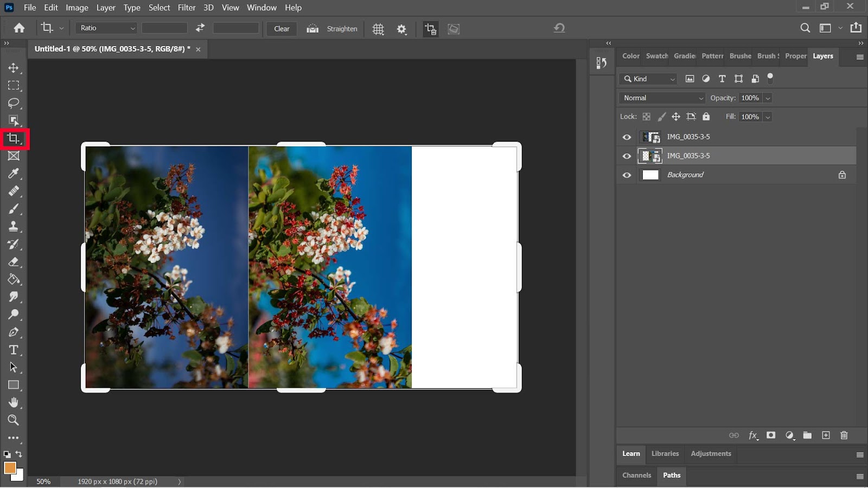This screenshot has height=488, width=868.
Task: Select the Clone Stamp tool
Action: coord(14,227)
